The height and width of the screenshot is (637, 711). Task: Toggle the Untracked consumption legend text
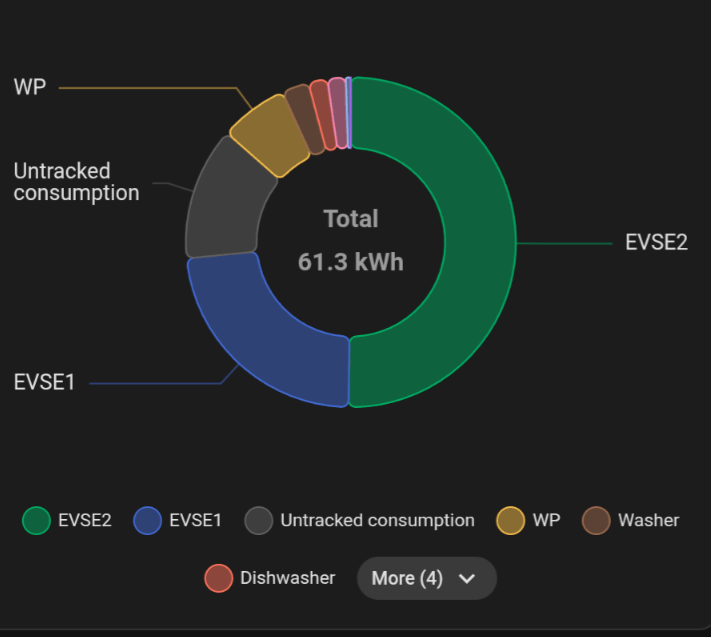(377, 520)
